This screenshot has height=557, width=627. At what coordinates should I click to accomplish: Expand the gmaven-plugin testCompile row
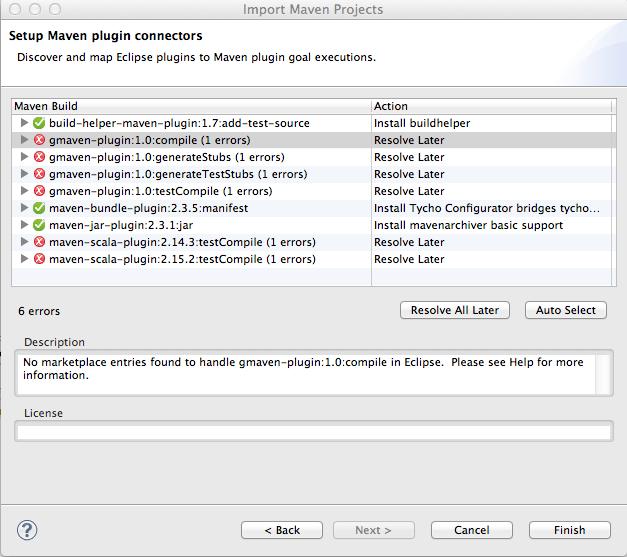(x=24, y=190)
